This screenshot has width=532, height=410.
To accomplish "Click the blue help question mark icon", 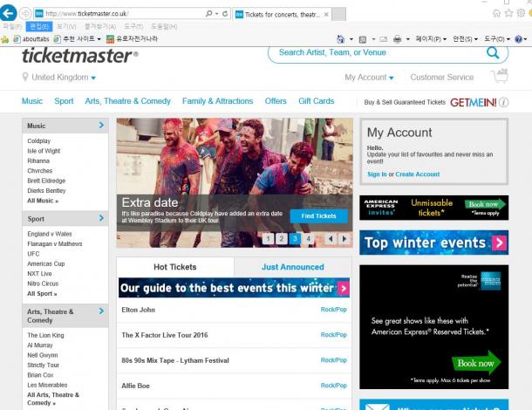I will [x=518, y=39].
